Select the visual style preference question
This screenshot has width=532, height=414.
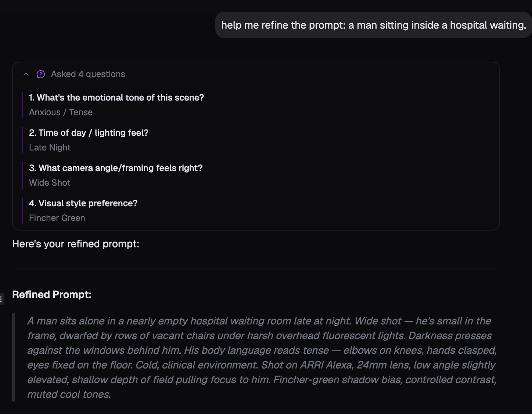tap(83, 203)
